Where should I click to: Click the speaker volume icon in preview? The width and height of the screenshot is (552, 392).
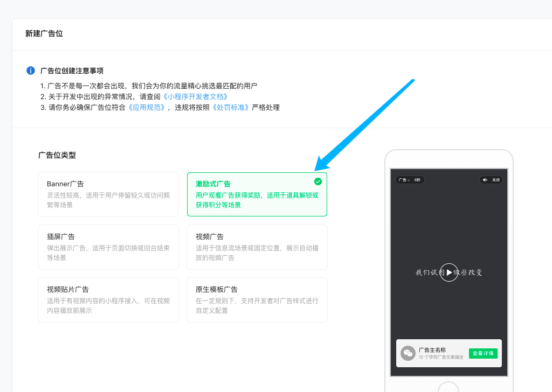point(485,180)
